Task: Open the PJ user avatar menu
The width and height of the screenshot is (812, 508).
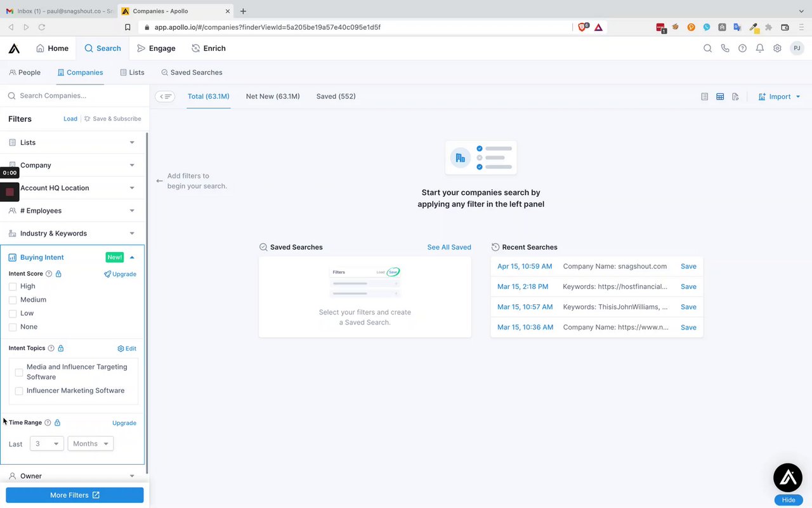Action: (x=797, y=48)
